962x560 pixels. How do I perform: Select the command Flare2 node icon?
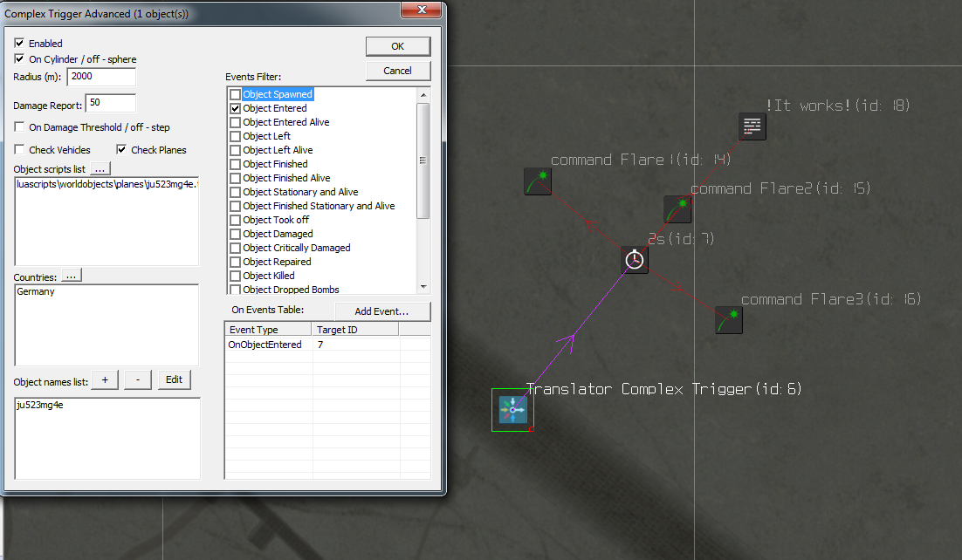click(x=678, y=209)
